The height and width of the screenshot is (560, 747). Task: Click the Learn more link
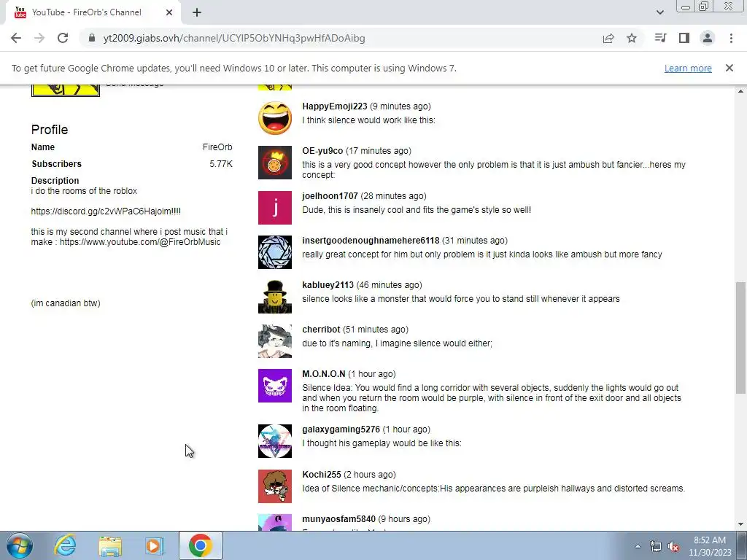[688, 68]
